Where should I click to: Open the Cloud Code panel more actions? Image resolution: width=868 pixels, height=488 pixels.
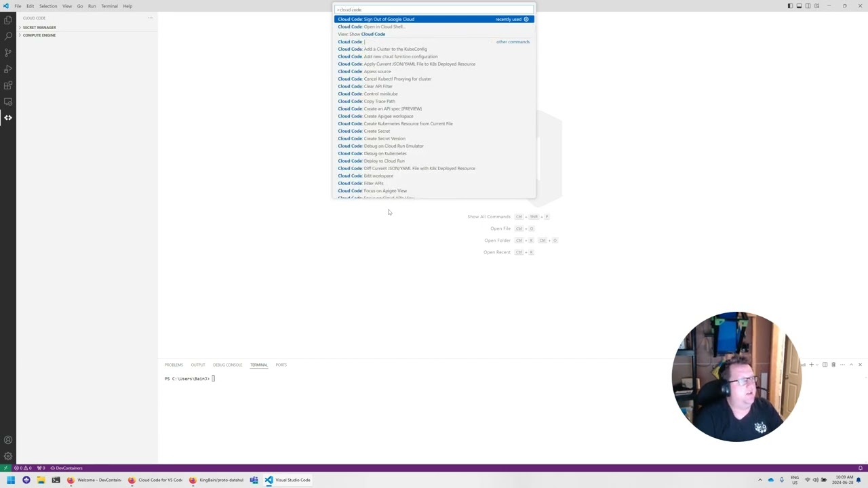pos(150,18)
